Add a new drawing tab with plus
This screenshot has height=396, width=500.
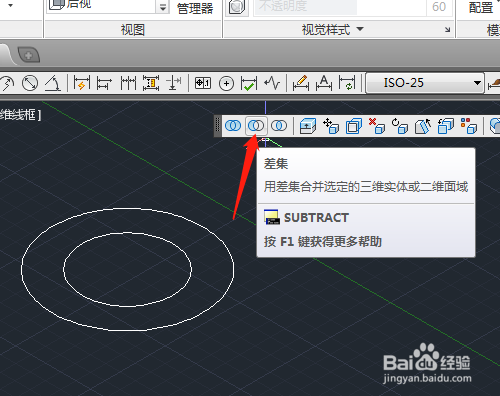(x=29, y=55)
